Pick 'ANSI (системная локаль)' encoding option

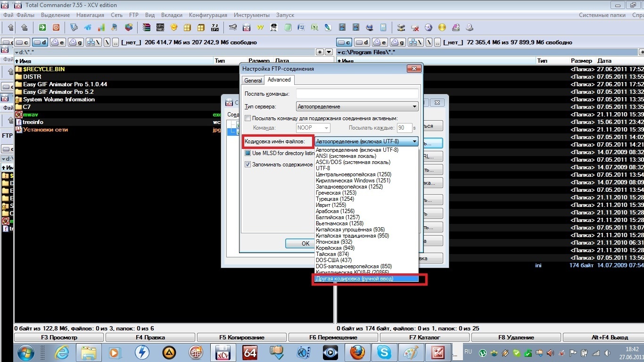tap(366, 156)
